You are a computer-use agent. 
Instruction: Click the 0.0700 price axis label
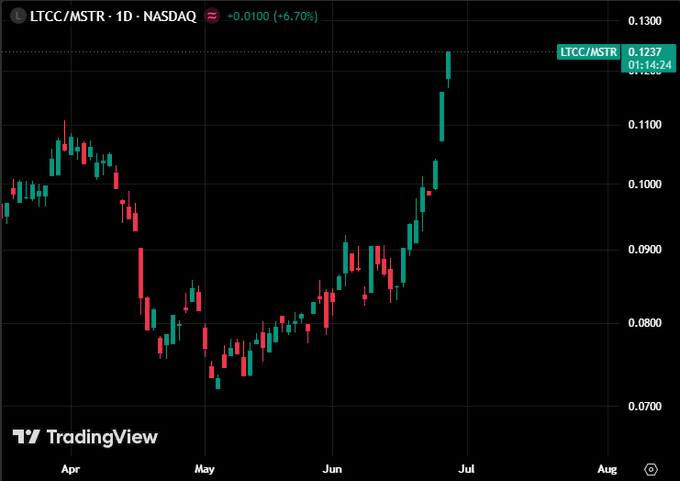pyautogui.click(x=645, y=406)
